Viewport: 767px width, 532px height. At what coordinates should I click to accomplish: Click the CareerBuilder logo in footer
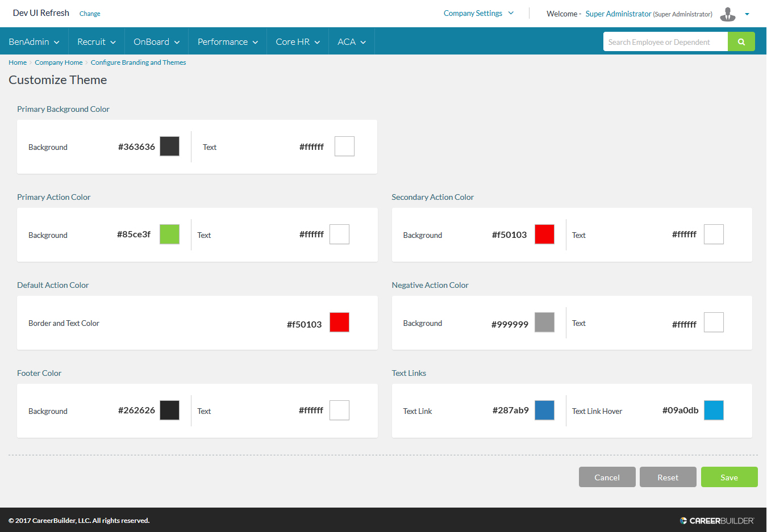pyautogui.click(x=717, y=521)
